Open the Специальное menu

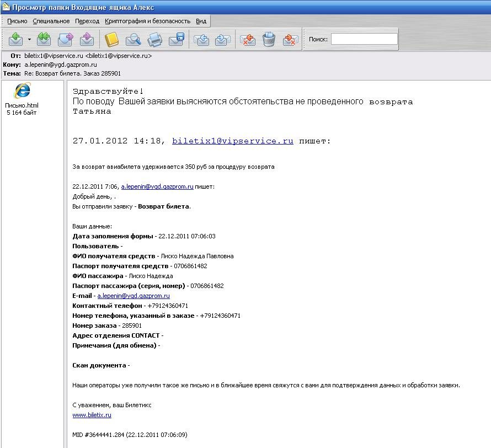pos(51,21)
